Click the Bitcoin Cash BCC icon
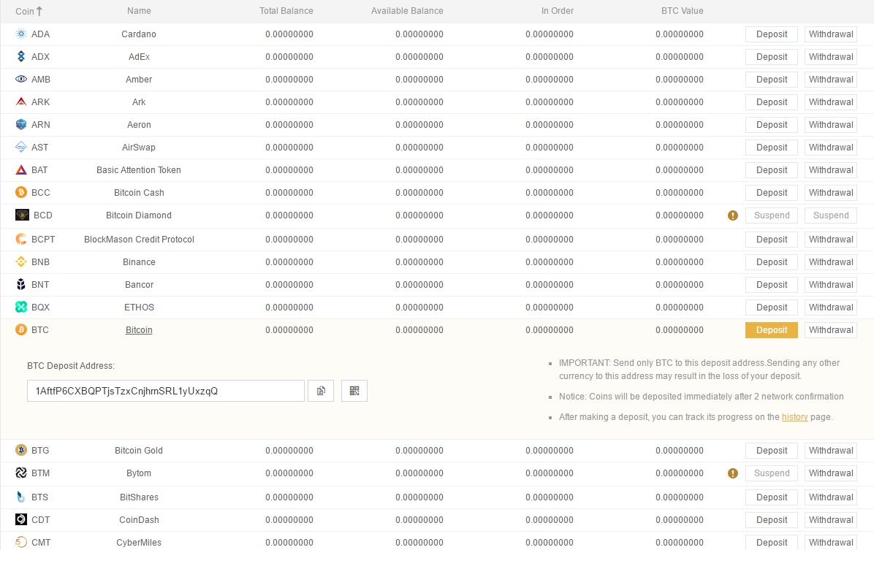The width and height of the screenshot is (874, 588). tap(21, 192)
